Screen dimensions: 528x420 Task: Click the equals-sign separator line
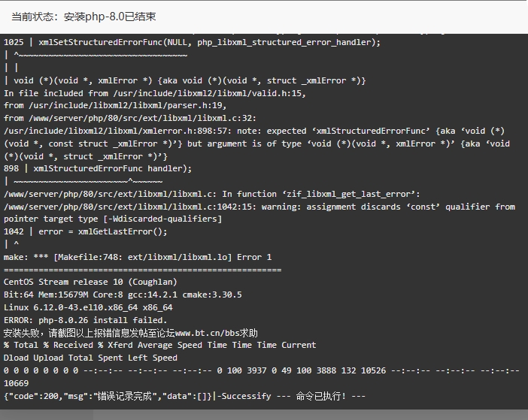tap(142, 270)
